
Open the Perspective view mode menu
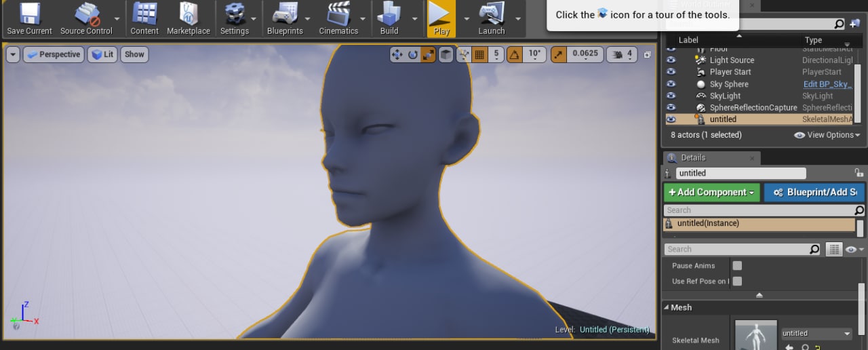click(x=54, y=54)
